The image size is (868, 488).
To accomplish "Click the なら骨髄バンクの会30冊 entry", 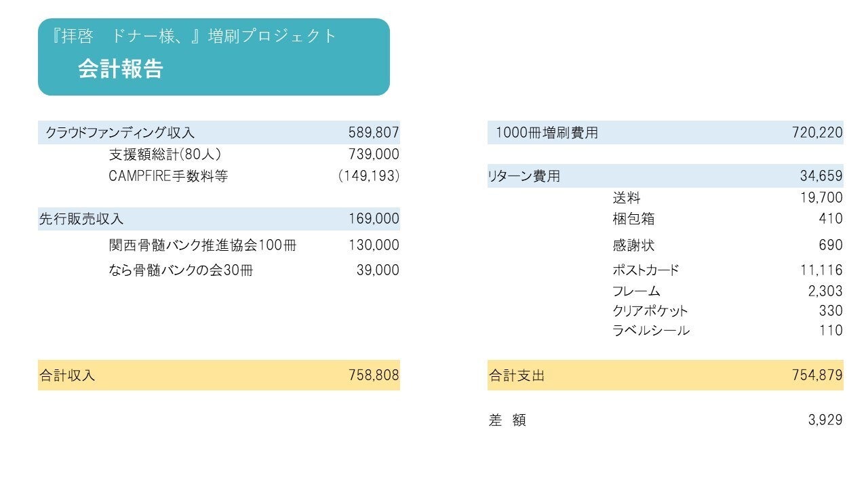I will (x=180, y=270).
